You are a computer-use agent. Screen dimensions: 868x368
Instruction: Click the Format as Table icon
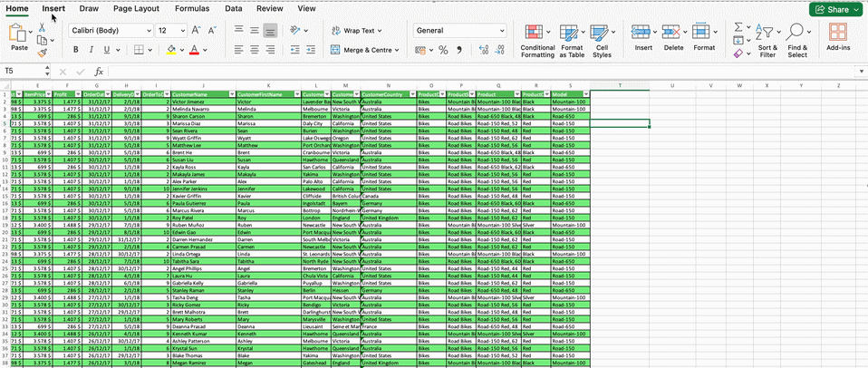pyautogui.click(x=572, y=40)
